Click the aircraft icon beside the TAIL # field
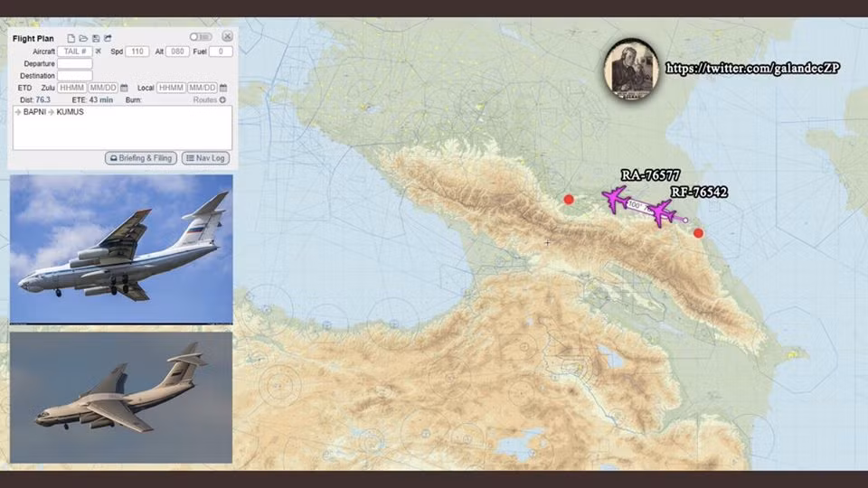868x488 pixels. (x=99, y=52)
